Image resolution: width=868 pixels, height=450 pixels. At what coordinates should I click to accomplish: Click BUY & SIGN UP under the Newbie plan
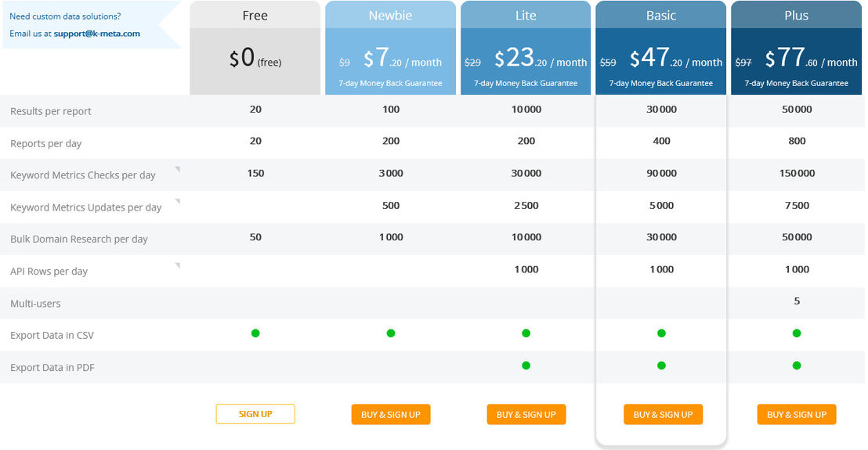pos(391,415)
